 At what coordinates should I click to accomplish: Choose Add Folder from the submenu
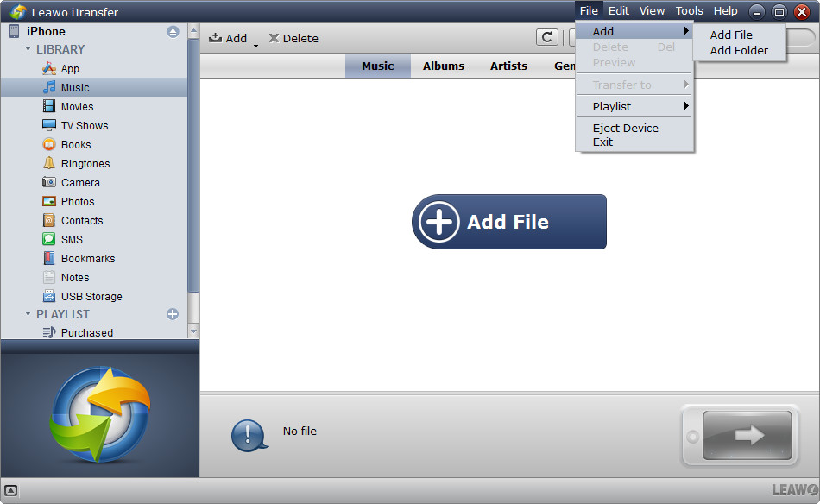pos(738,50)
